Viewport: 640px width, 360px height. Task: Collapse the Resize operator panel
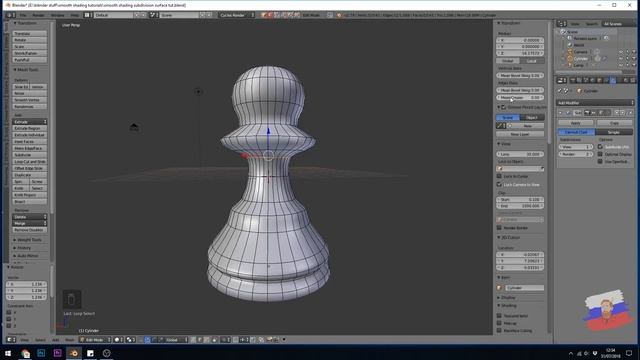[16, 267]
